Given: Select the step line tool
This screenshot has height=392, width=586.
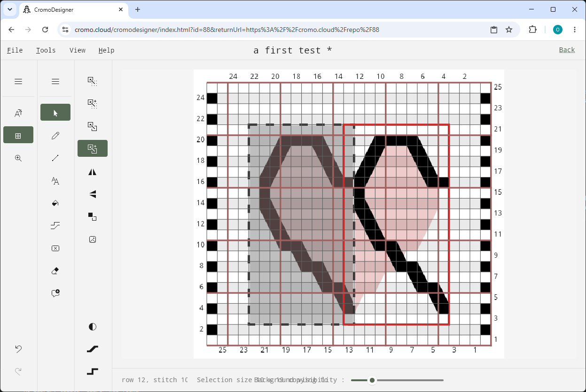Looking at the screenshot, I should point(55,226).
